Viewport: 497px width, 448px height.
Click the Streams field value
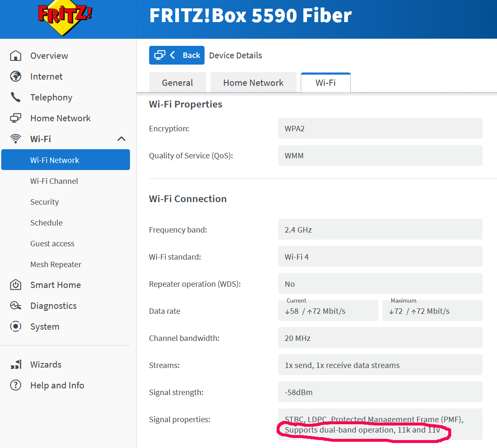point(380,365)
